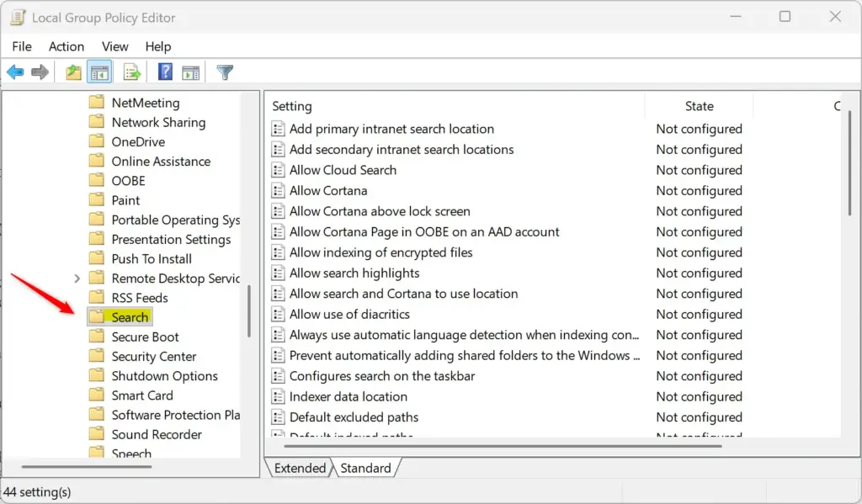Select Presentation Settings in the tree

click(x=171, y=240)
